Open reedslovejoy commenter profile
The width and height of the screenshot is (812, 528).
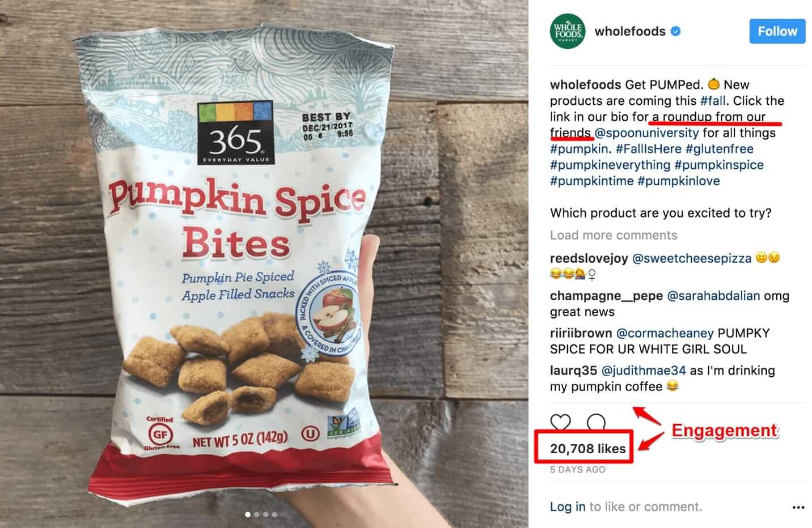click(x=589, y=258)
